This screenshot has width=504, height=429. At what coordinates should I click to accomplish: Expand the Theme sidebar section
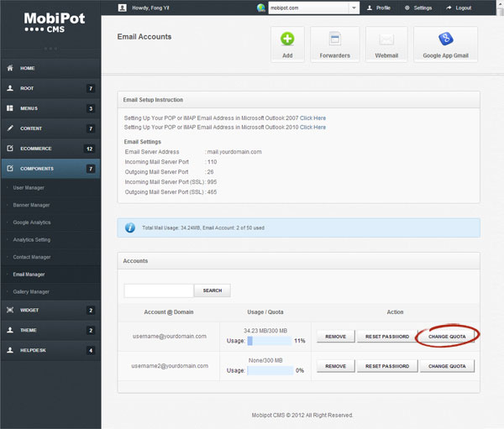50,330
